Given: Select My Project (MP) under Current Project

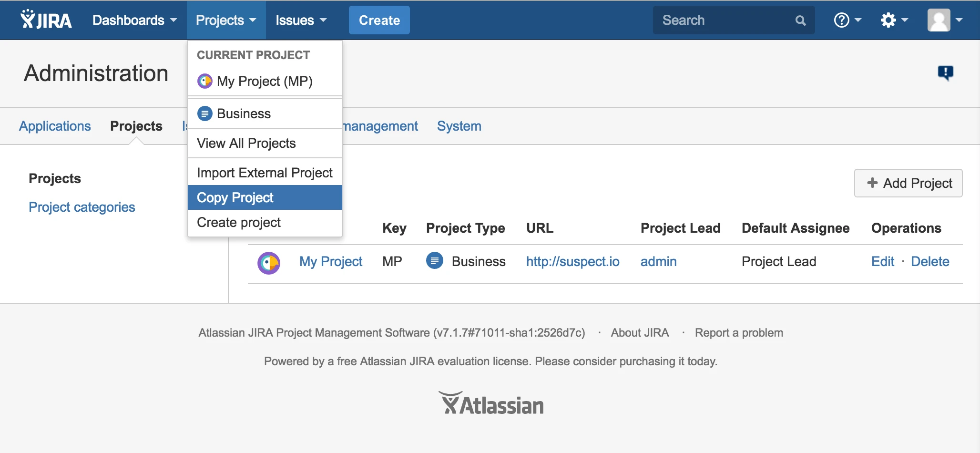Looking at the screenshot, I should click(x=265, y=81).
